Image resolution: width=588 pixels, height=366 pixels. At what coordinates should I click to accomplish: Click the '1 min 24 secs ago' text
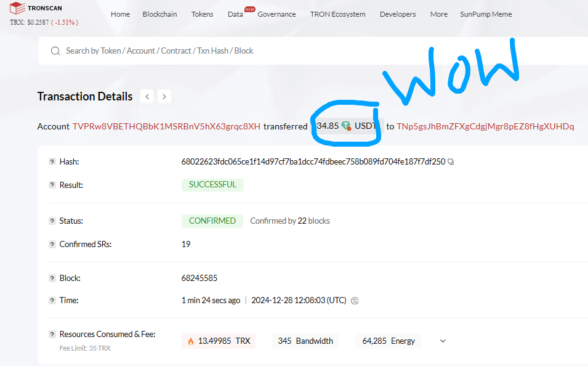tap(211, 300)
